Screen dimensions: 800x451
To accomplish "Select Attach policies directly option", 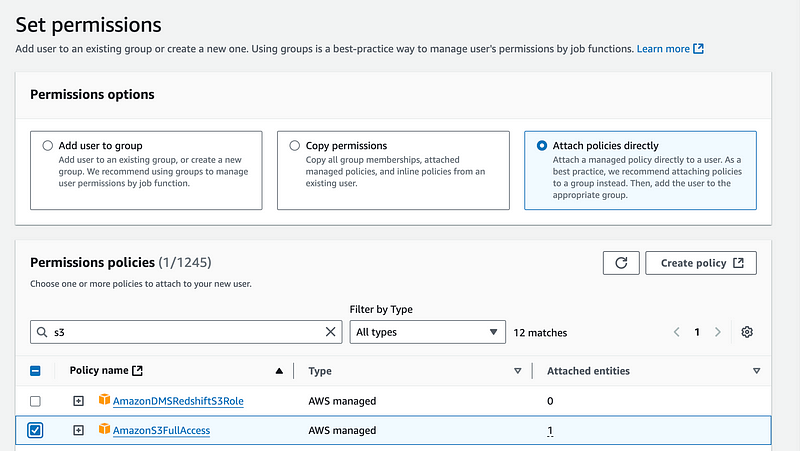I will point(542,145).
